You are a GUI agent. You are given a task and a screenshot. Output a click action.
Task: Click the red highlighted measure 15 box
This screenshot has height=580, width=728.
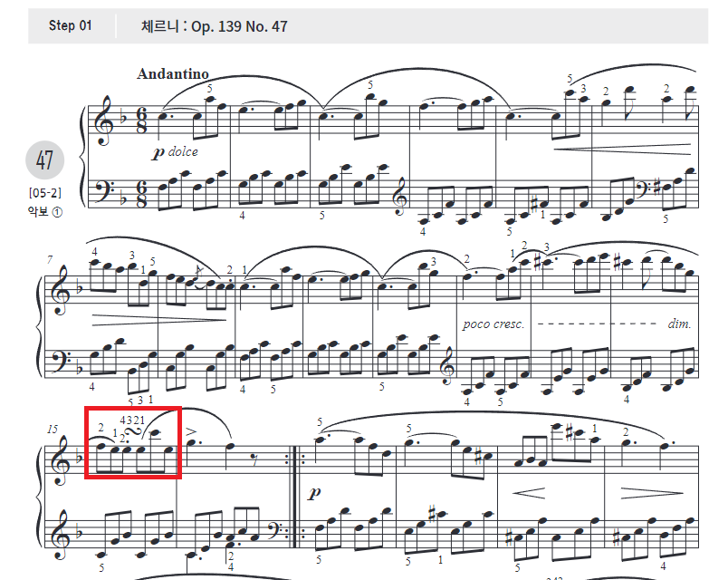133,442
